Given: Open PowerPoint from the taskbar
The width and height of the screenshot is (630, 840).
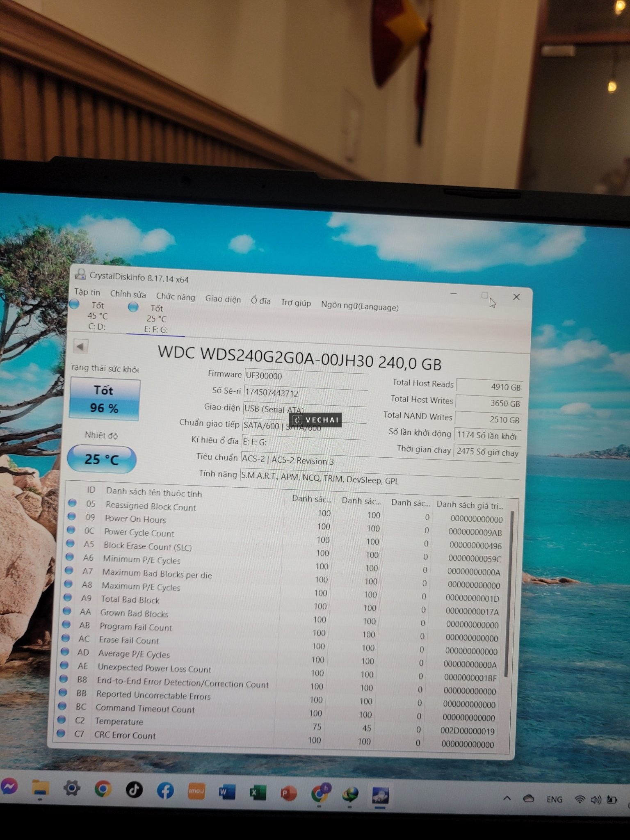Looking at the screenshot, I should click(288, 794).
